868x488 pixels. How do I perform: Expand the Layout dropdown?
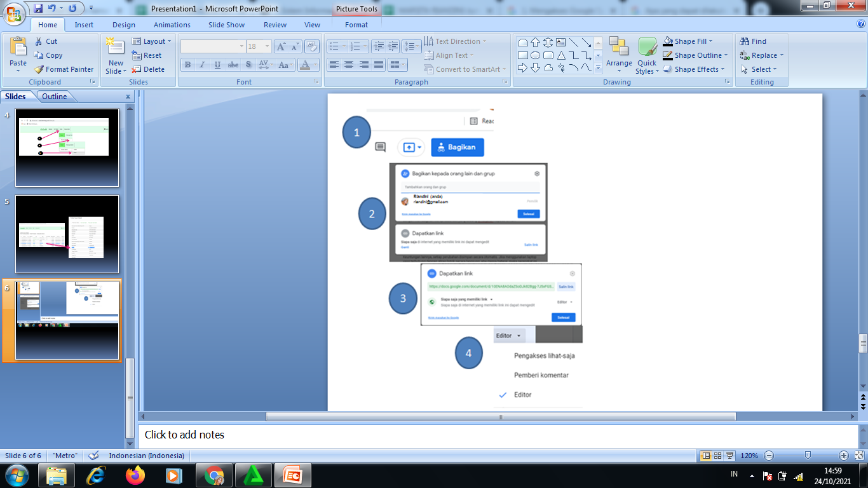tap(152, 41)
